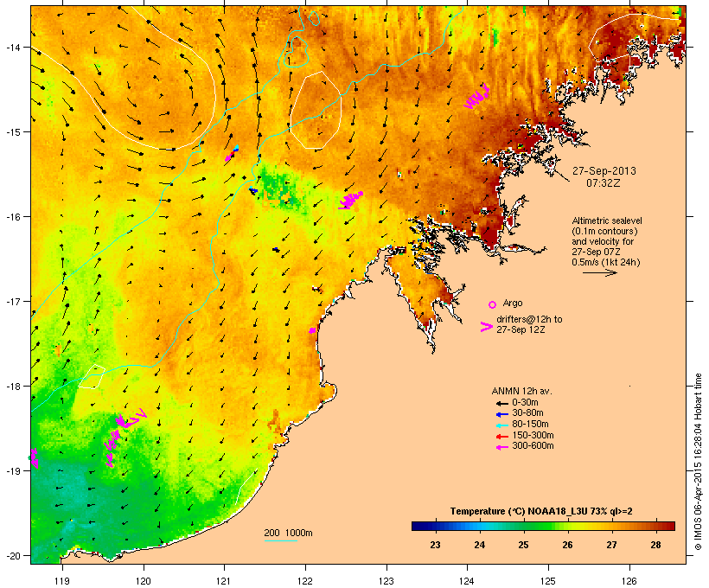This screenshot has height=588, width=709.
Task: Click the cyan 200 1000m depth contour line sample
Action: (x=280, y=540)
